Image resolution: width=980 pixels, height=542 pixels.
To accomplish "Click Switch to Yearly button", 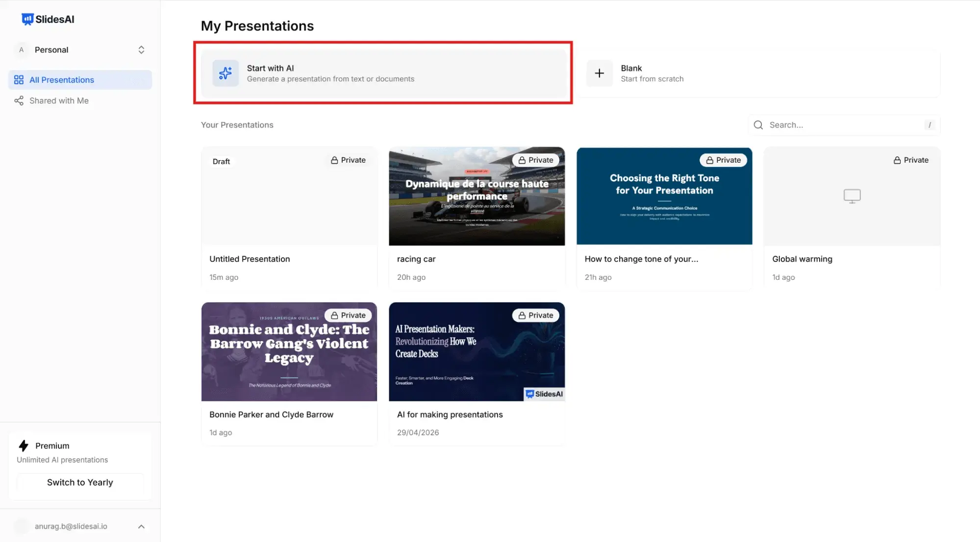I will tap(80, 483).
